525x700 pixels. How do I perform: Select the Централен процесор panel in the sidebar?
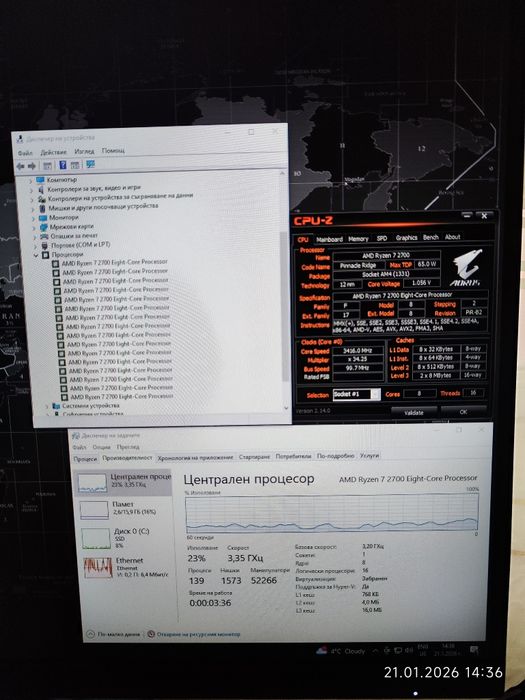pyautogui.click(x=123, y=482)
